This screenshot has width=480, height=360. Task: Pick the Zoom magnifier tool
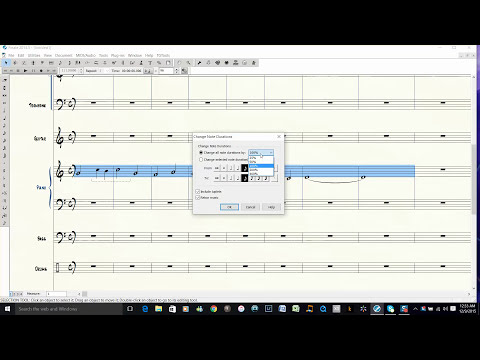tap(188, 63)
